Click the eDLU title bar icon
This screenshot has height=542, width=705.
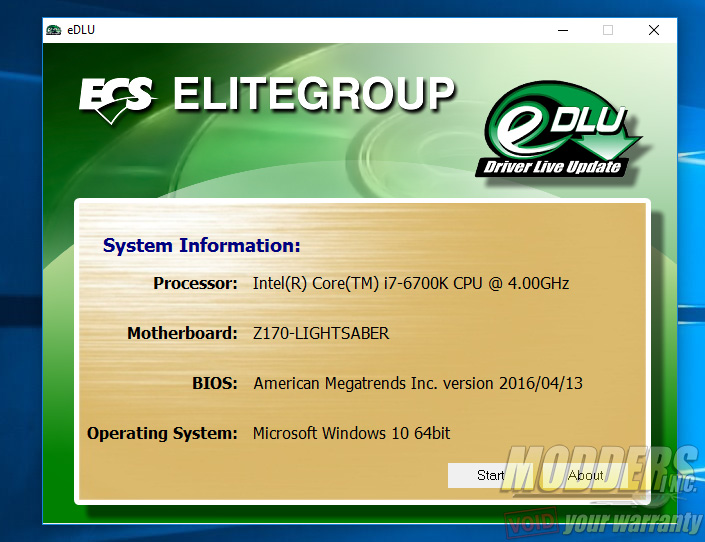tap(54, 30)
